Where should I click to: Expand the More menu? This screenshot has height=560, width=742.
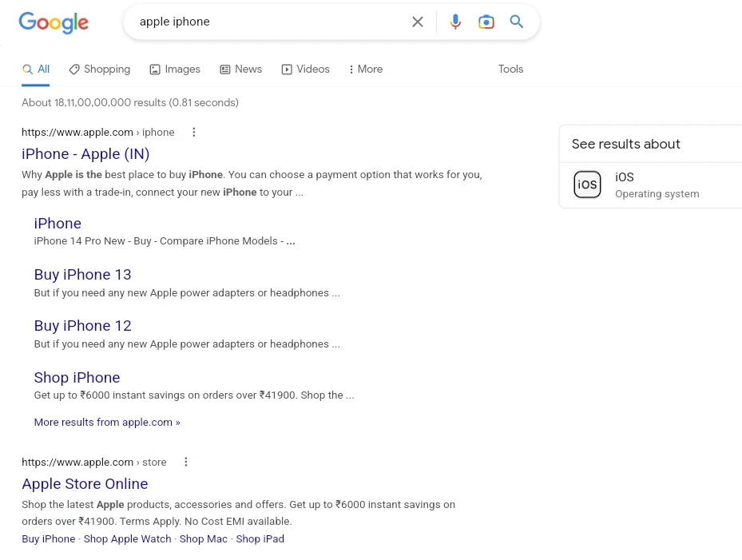365,70
